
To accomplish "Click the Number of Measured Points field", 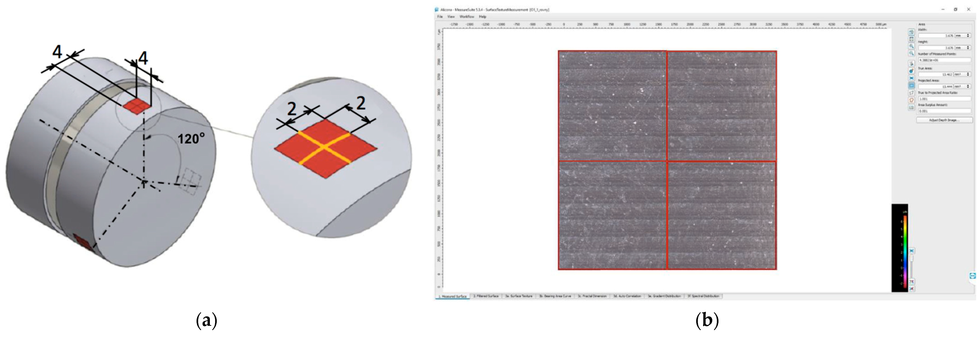I will [944, 60].
